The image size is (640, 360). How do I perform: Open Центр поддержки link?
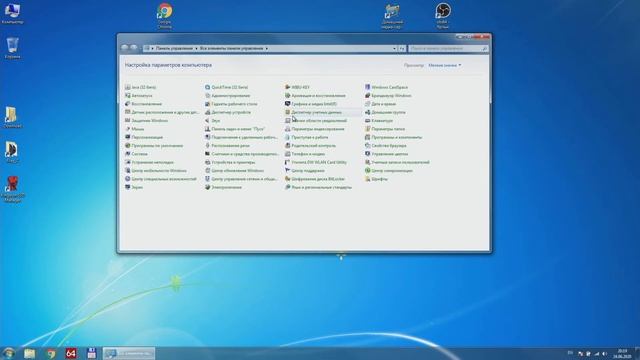pos(308,171)
